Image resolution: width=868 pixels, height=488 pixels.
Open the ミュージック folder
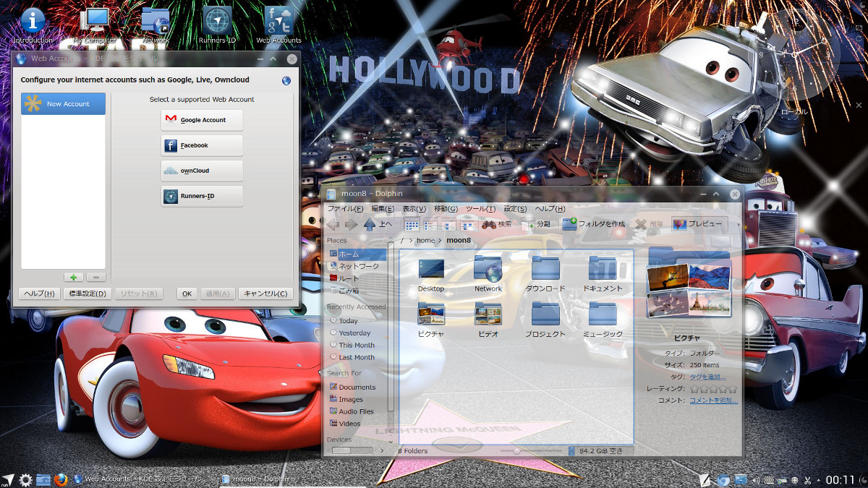(x=603, y=320)
